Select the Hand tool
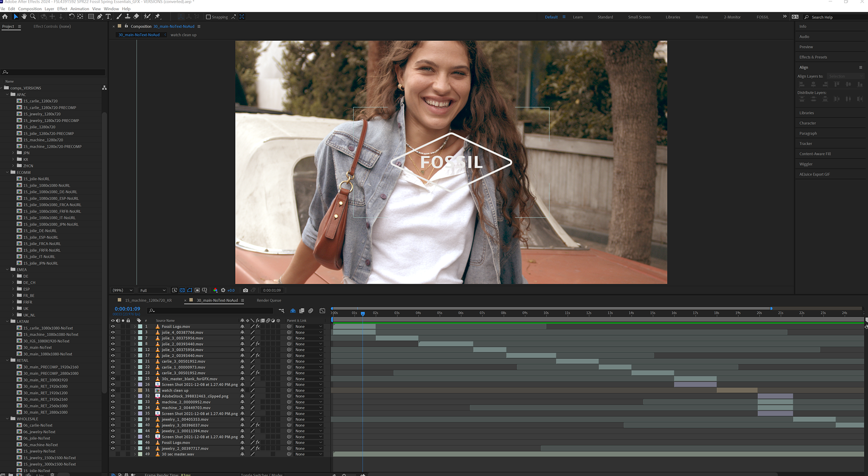868x476 pixels. pos(24,17)
